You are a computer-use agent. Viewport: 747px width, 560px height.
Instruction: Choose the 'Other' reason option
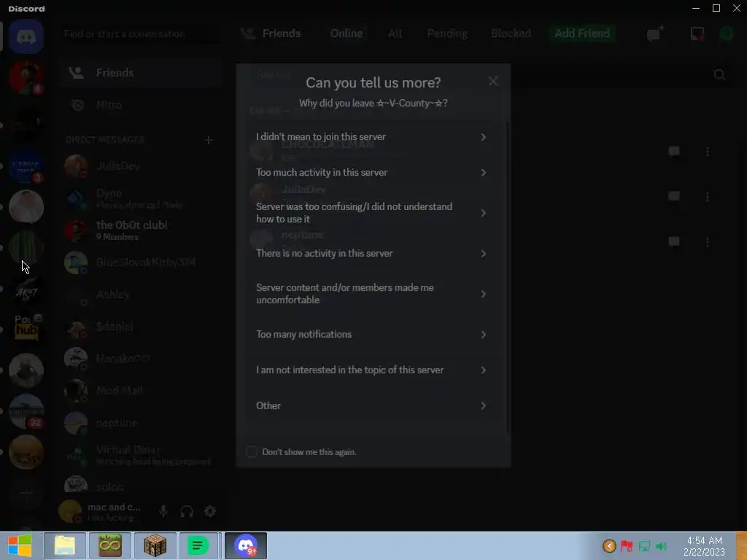pos(372,405)
